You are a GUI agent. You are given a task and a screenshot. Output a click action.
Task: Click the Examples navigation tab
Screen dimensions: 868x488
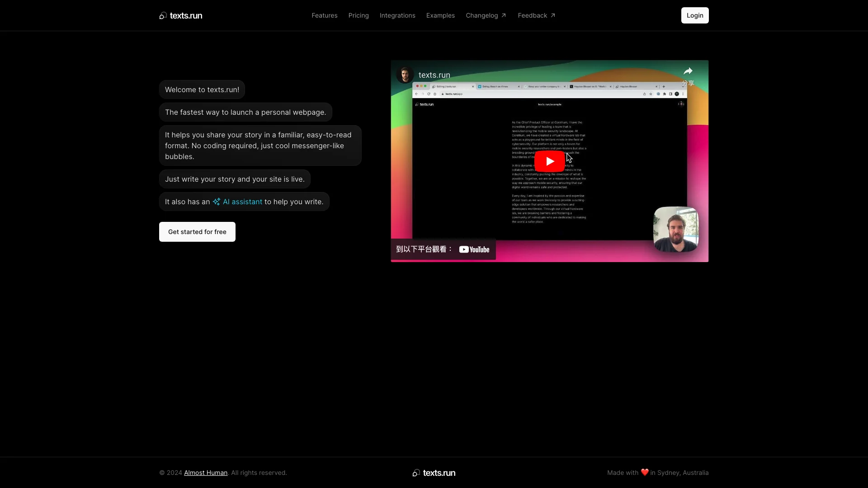pos(440,15)
